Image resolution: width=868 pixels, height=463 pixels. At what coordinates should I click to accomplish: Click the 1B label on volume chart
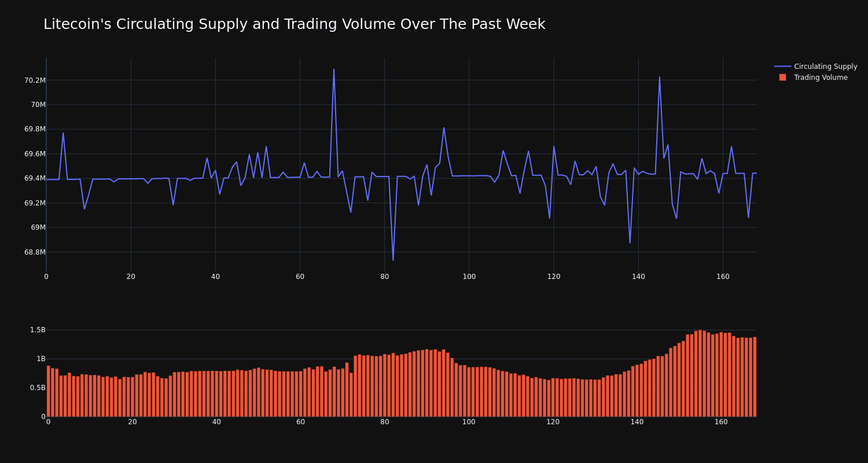[x=41, y=359]
